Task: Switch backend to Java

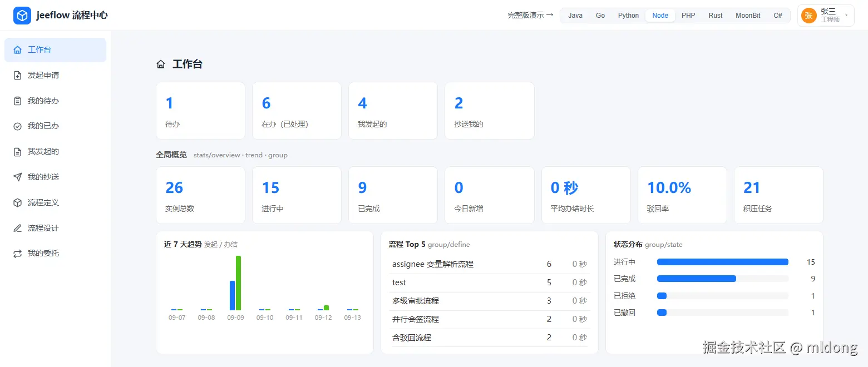Action: [x=575, y=16]
